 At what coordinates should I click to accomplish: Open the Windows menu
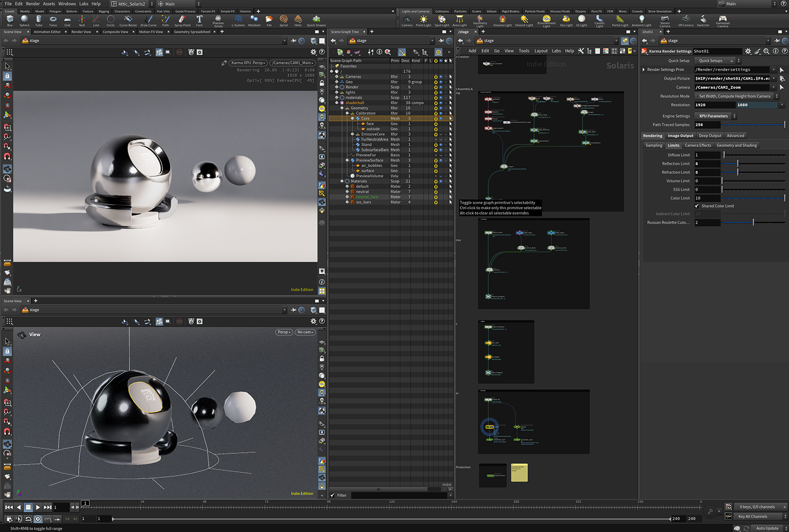(67, 3)
